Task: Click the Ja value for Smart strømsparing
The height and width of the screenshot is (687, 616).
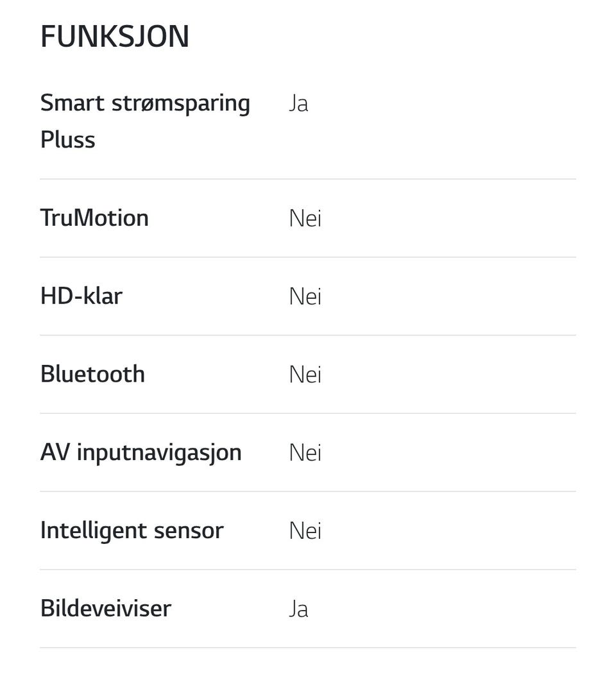Action: (x=298, y=103)
